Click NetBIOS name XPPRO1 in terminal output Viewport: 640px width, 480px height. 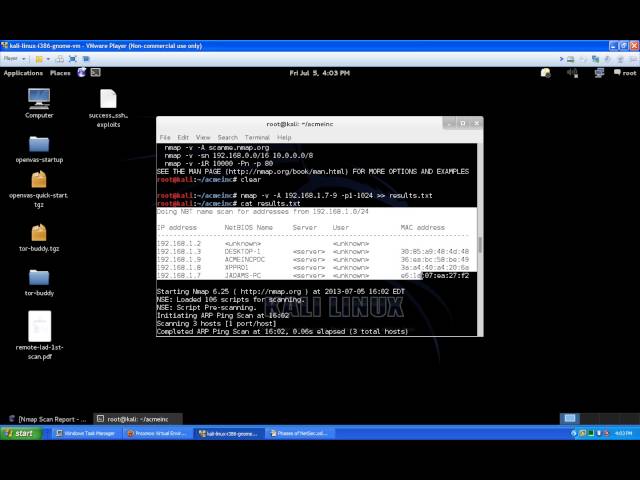pyautogui.click(x=236, y=268)
